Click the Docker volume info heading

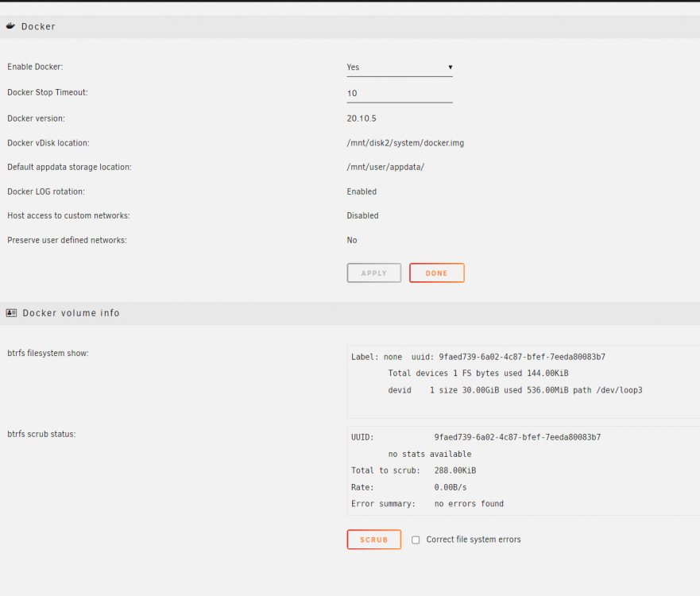(x=71, y=313)
